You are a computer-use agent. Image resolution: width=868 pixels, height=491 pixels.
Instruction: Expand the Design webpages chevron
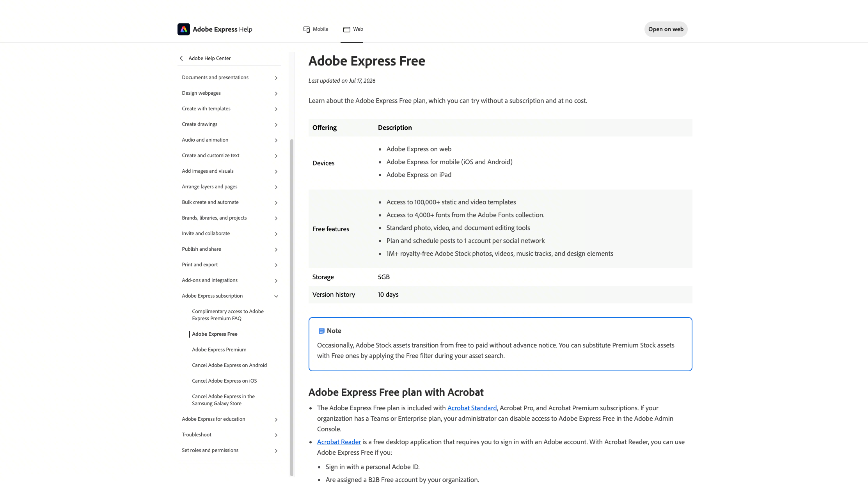[276, 94]
